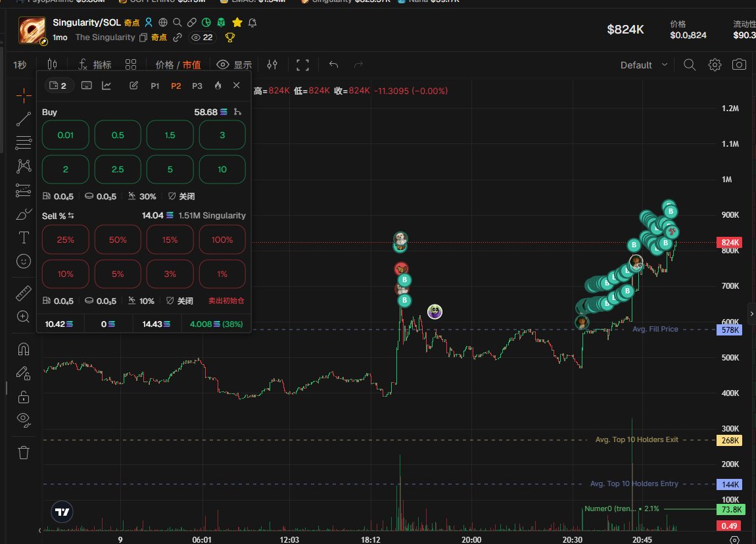The height and width of the screenshot is (544, 756).
Task: Toggle magnet snap mode
Action: (x=24, y=349)
